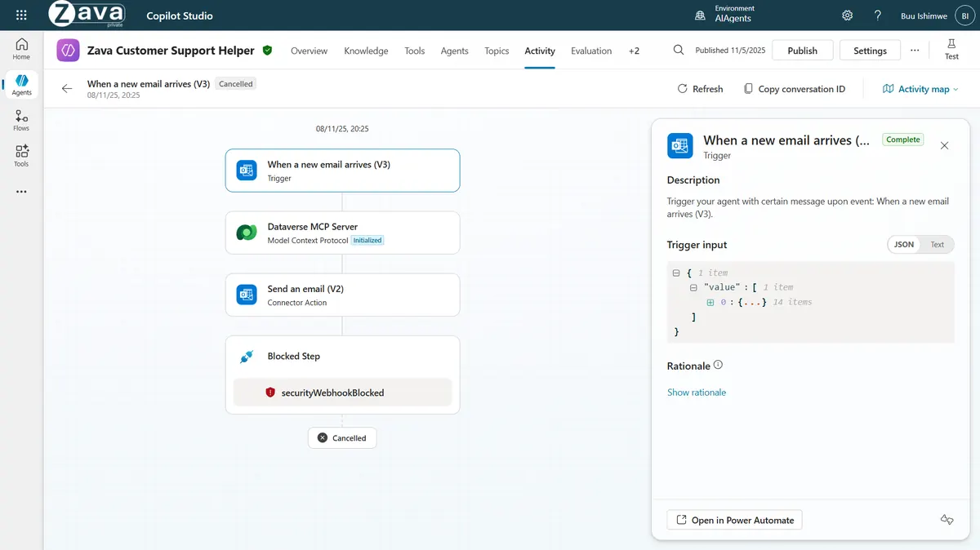Click the Settings button
Image resolution: width=980 pixels, height=550 pixels.
(870, 50)
